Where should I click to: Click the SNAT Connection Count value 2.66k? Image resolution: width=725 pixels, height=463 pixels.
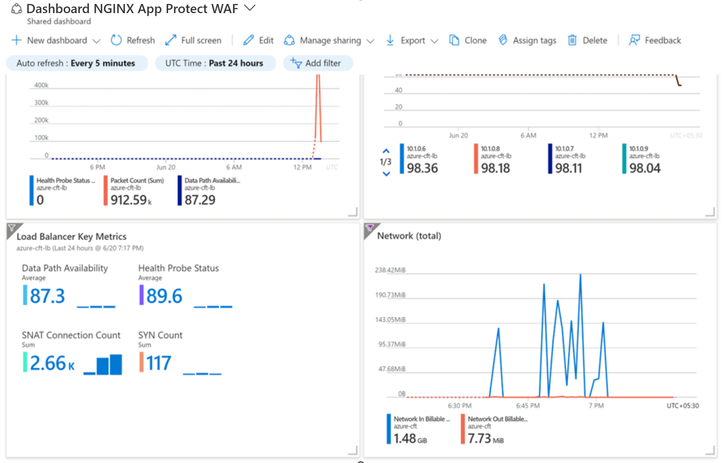pos(52,363)
